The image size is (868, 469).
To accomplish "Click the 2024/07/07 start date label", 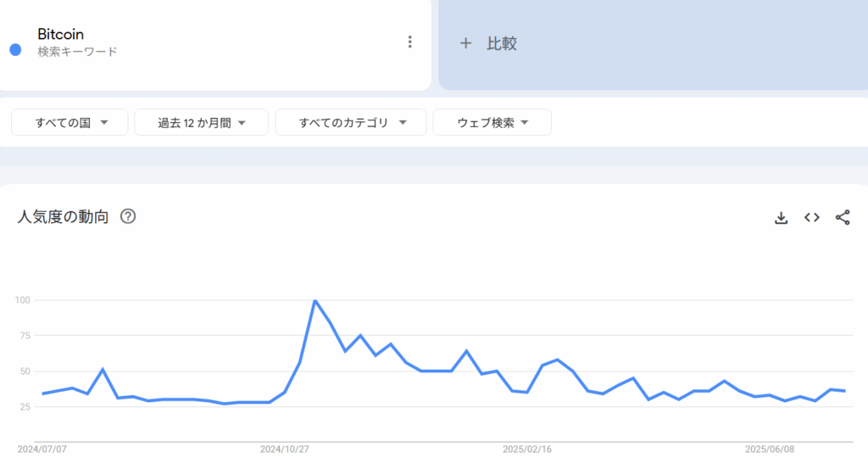I will (41, 449).
